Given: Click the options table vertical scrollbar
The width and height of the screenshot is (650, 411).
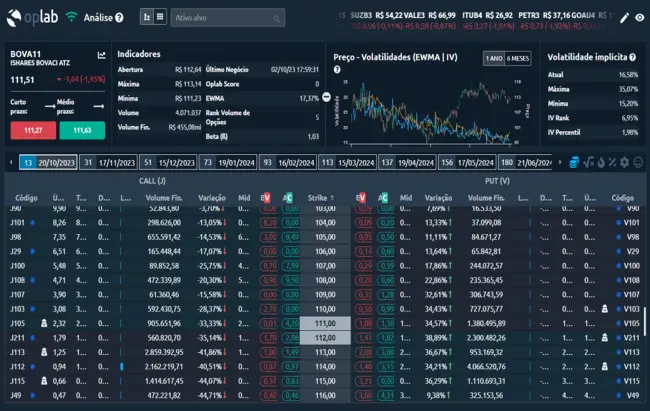Looking at the screenshot, I should coord(645,321).
